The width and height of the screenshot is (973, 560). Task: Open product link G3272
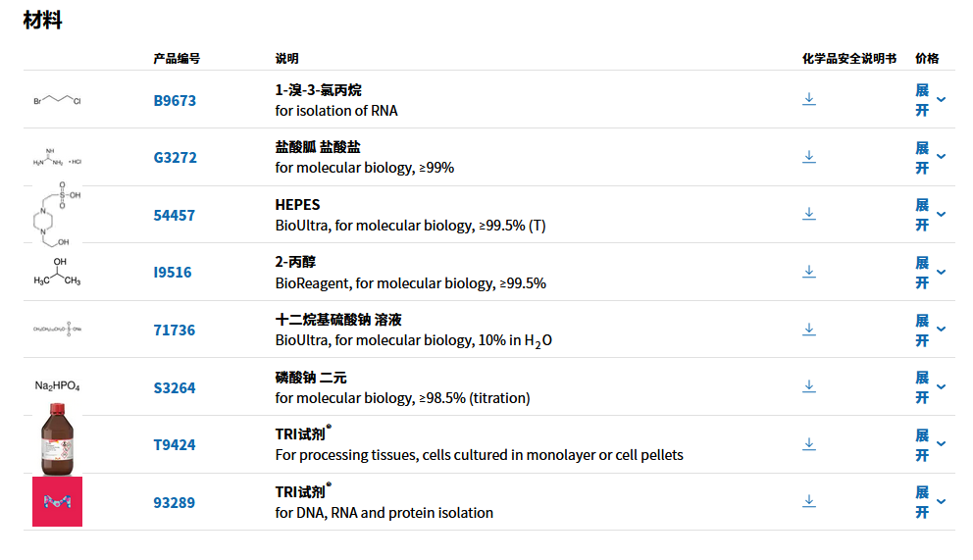pyautogui.click(x=175, y=158)
